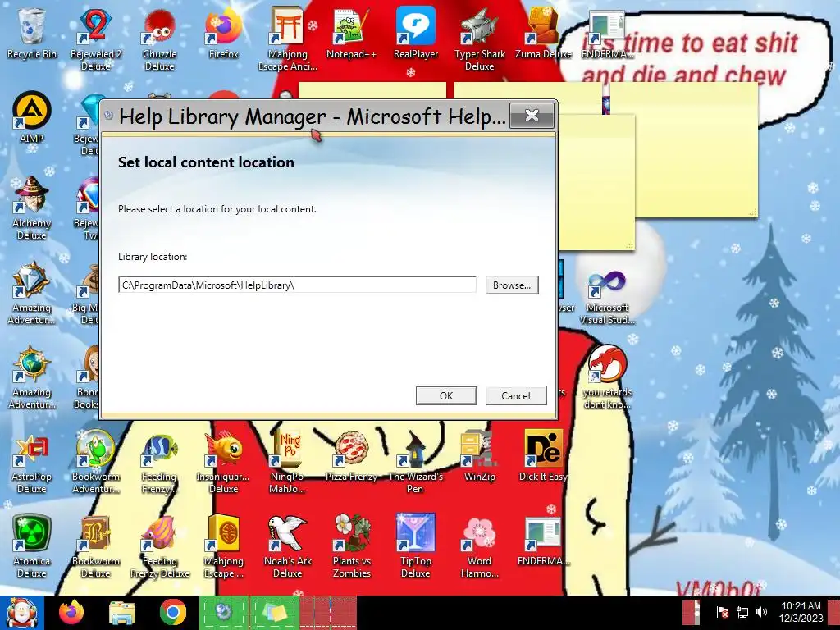This screenshot has height=630, width=840.
Task: Launch Firefox from the taskbar
Action: pyautogui.click(x=71, y=613)
